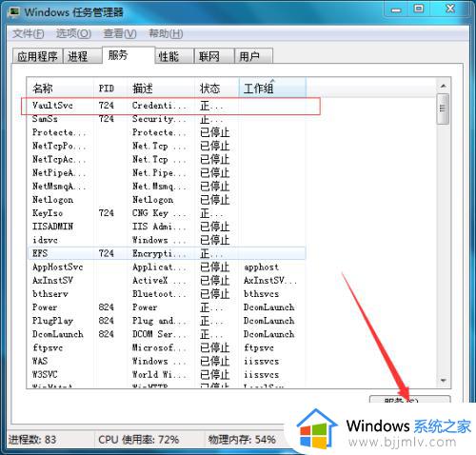Click the 进程数: 83 status bar entry
This screenshot has height=455, width=476.
(x=32, y=440)
